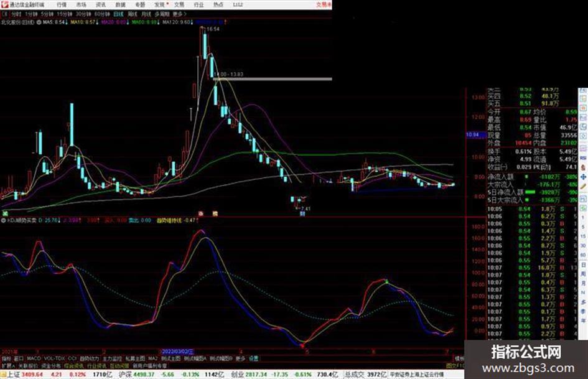Click the 平安证券上海上证云行情 server status

click(x=417, y=375)
